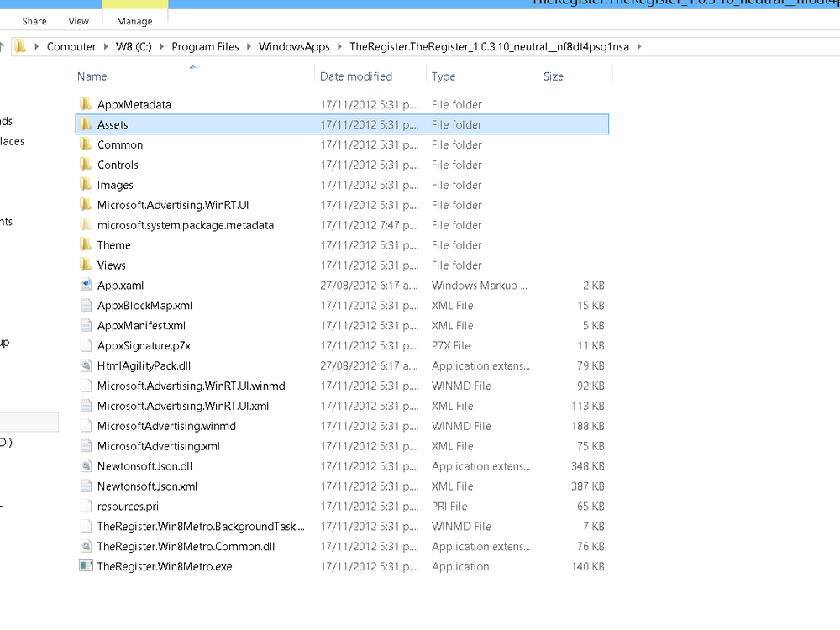840x630 pixels.
Task: Go to Program Files in the address path
Action: [205, 46]
